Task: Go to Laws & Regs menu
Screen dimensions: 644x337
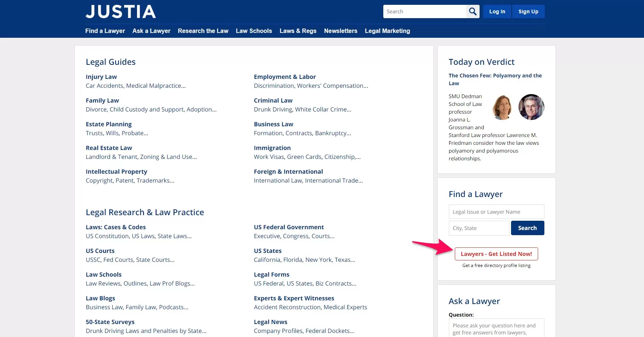Action: [x=298, y=31]
